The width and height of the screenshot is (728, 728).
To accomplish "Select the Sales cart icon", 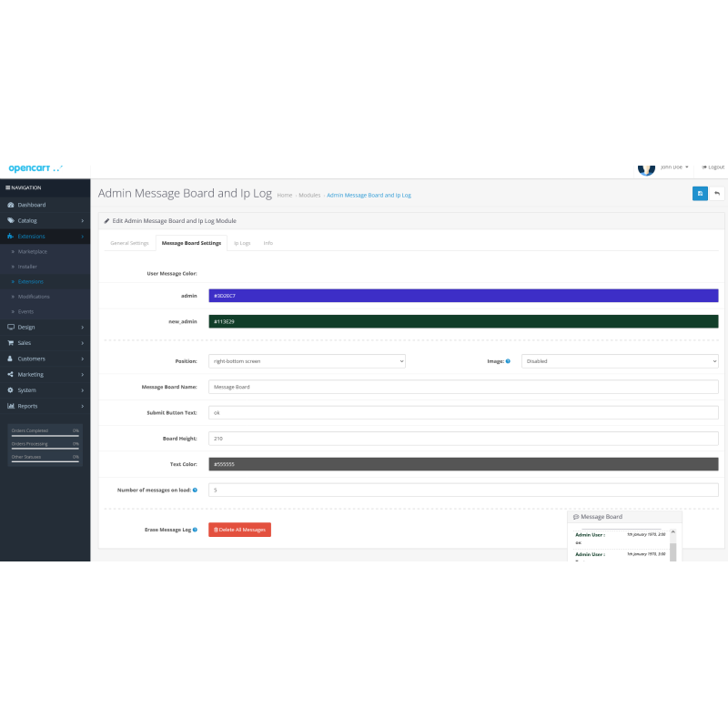I will click(x=13, y=342).
